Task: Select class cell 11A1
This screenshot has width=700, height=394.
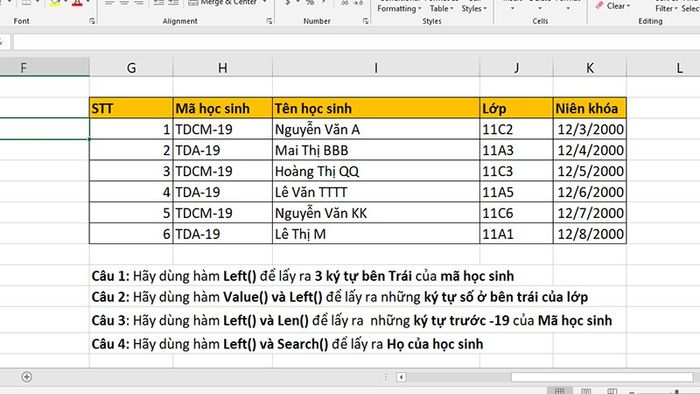Action: click(517, 233)
